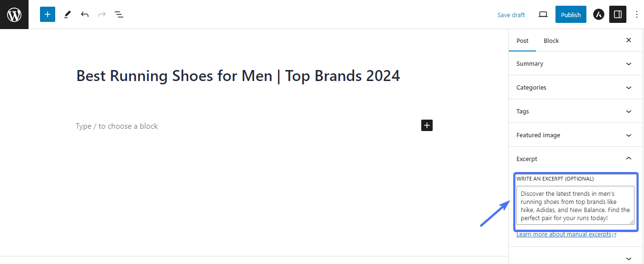644x264 pixels.
Task: Open the Astra settings icon
Action: 599,15
